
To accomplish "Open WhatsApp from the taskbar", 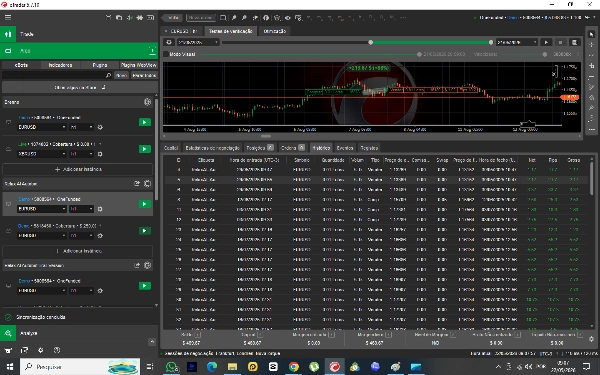I will click(x=171, y=367).
